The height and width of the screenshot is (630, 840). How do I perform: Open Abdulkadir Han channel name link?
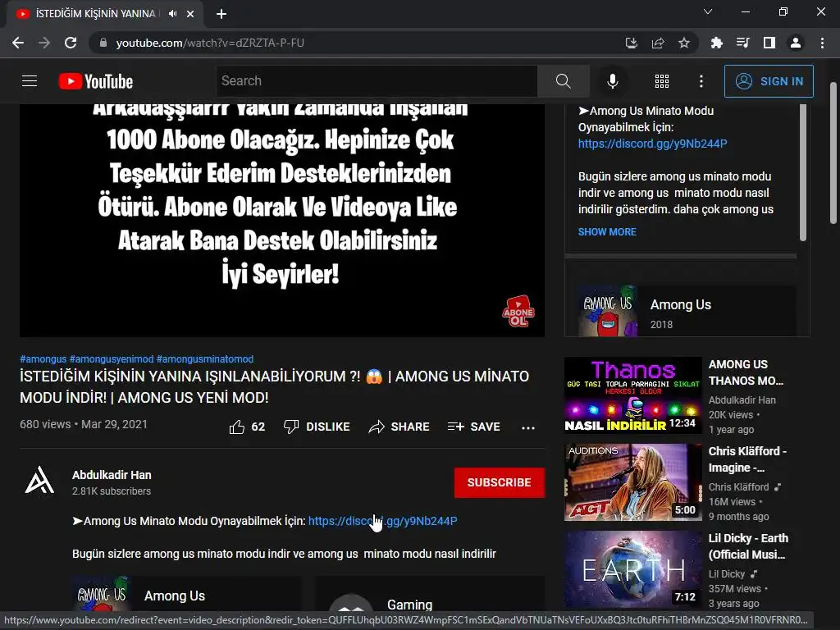112,475
